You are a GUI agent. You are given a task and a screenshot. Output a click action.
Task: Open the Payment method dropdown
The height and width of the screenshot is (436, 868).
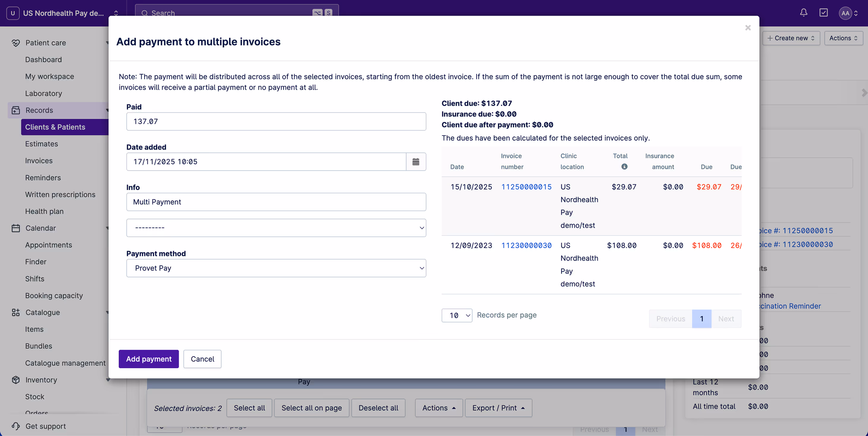(276, 268)
